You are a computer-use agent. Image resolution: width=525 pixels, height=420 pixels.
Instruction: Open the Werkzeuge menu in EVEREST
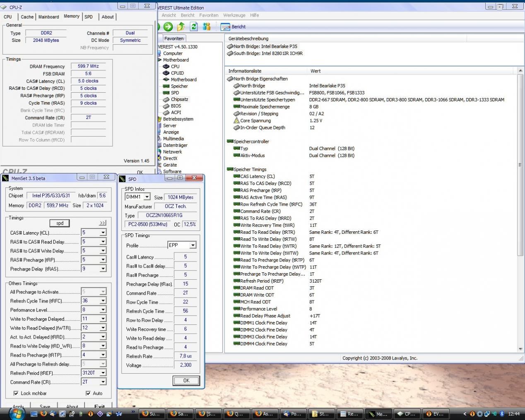pyautogui.click(x=234, y=15)
